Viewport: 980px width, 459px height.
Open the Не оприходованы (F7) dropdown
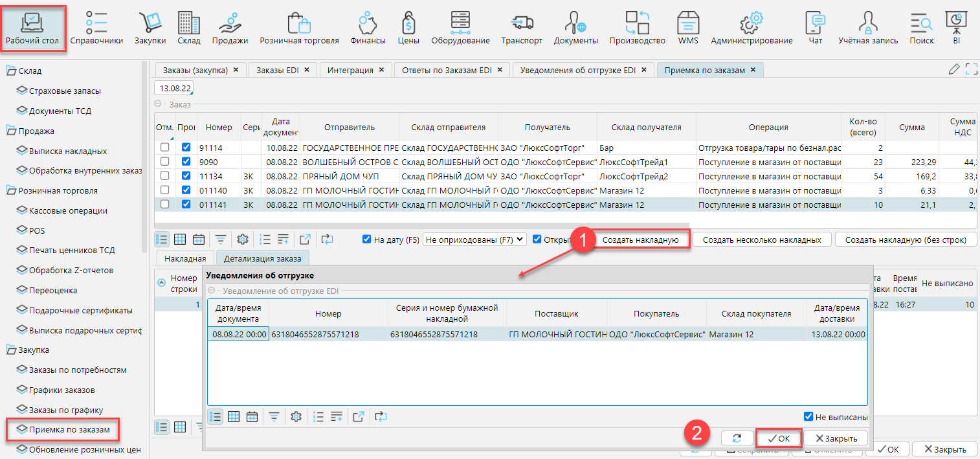pyautogui.click(x=474, y=240)
